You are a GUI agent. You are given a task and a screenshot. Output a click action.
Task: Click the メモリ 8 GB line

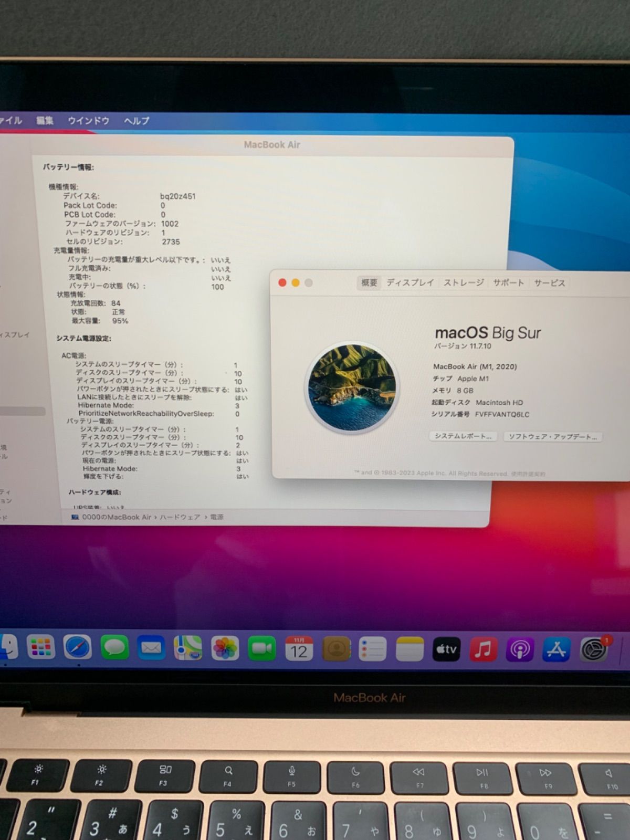453,391
